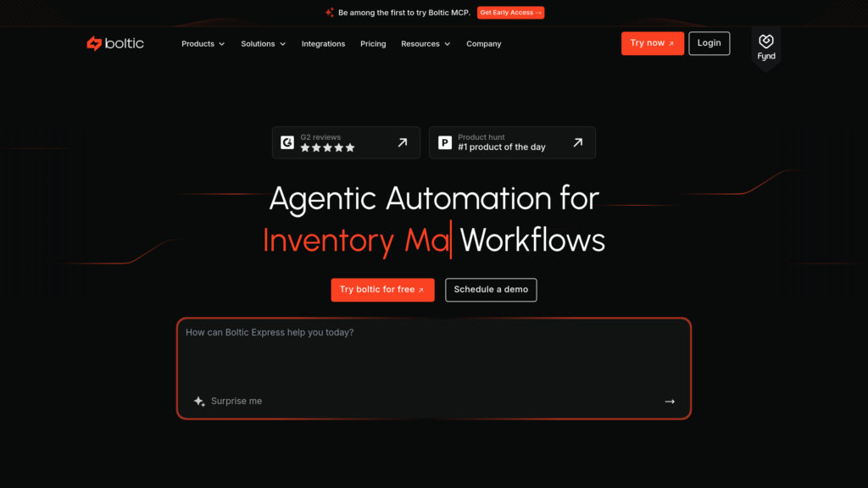
Task: Open G2 reviews arrow icon
Action: tap(403, 142)
